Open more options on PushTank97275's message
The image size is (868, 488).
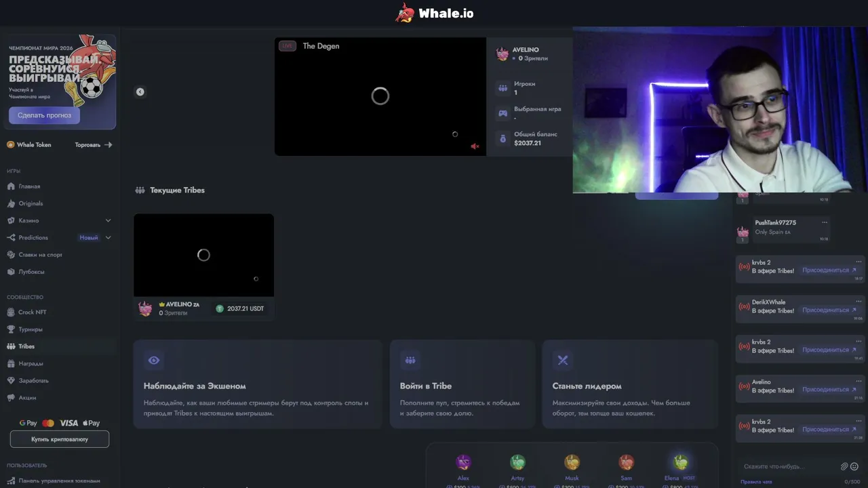pos(825,222)
